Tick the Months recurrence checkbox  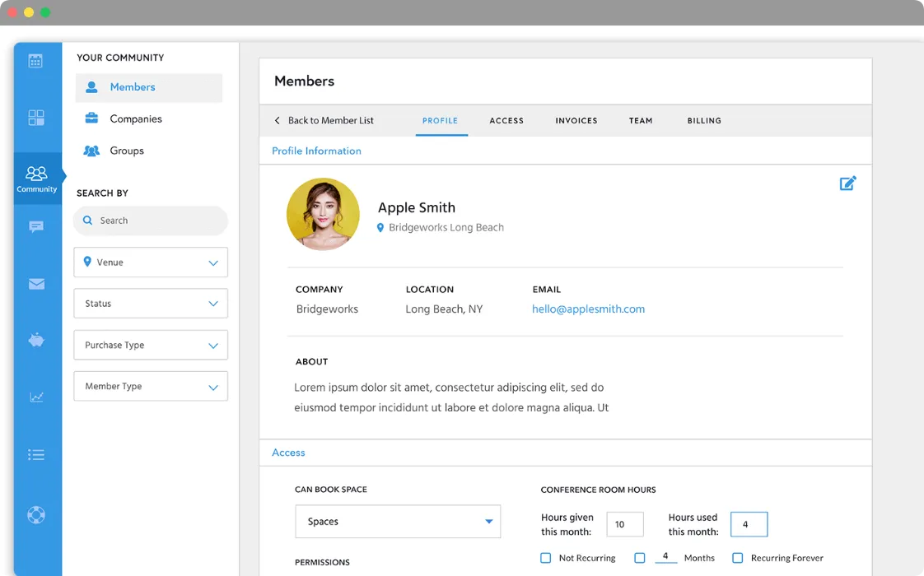(639, 558)
